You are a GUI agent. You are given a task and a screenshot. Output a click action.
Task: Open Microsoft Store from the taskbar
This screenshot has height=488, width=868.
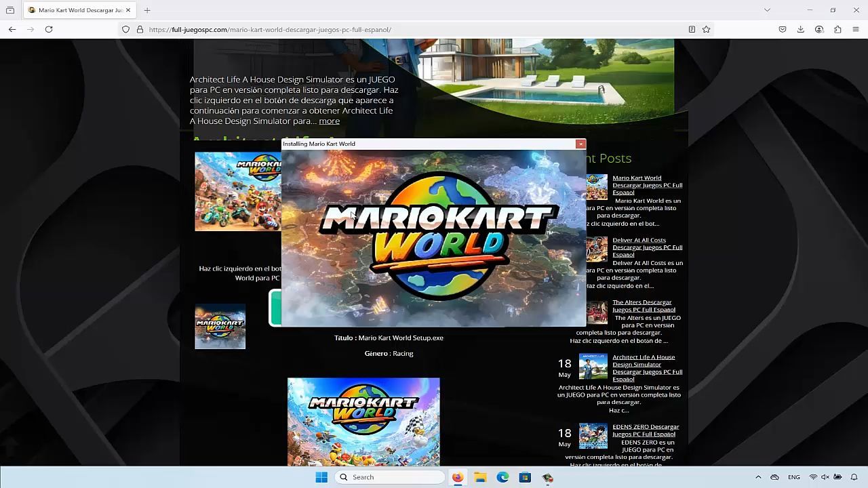525,477
